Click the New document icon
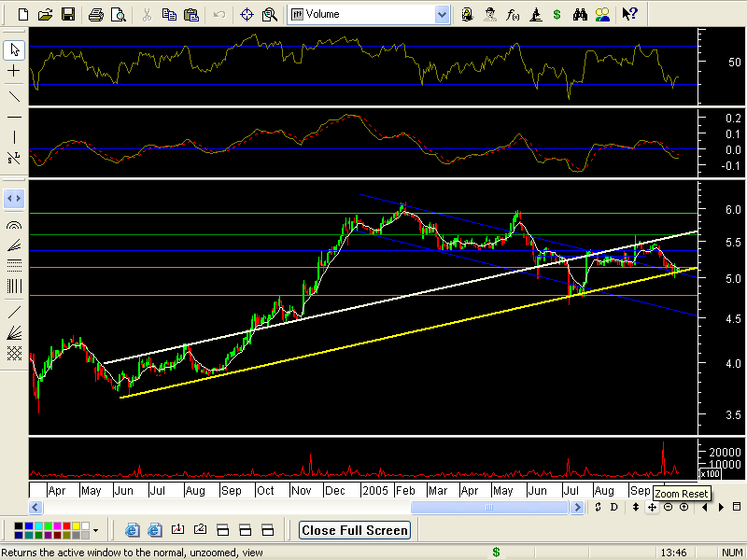 (x=23, y=14)
